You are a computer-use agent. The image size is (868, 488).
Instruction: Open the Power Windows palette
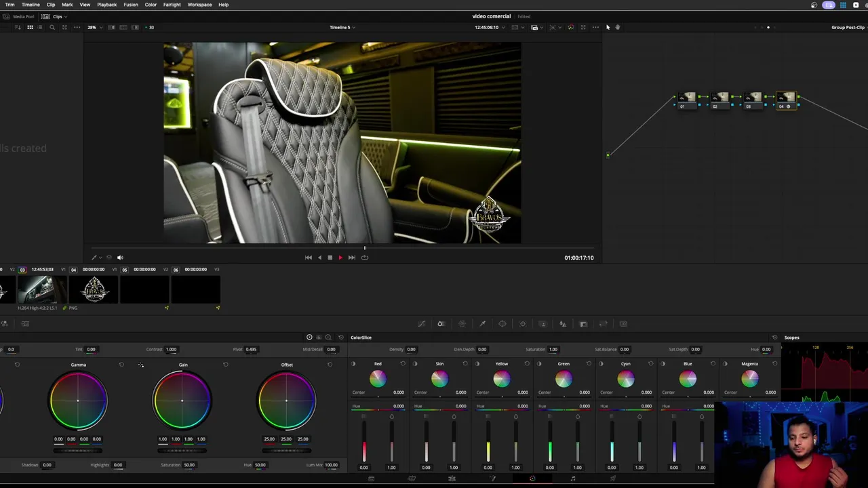tap(502, 324)
